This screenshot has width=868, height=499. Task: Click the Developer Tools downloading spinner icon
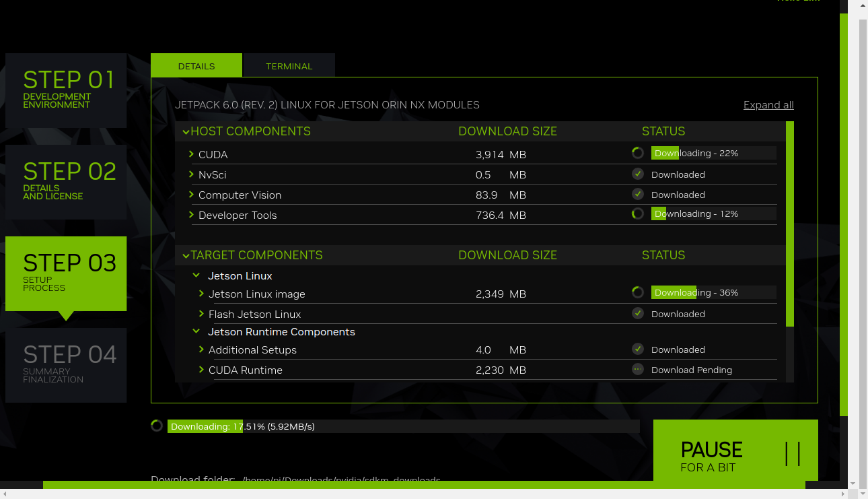[x=638, y=213]
